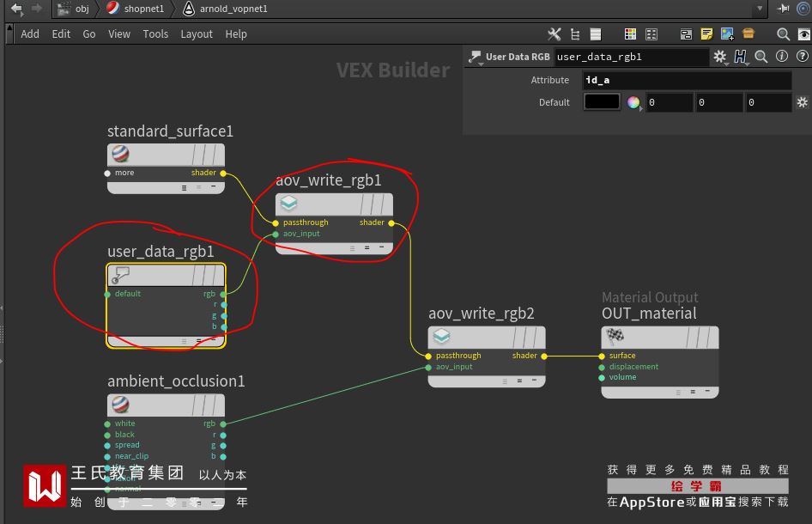Click the standard_surface1 node sphere icon

[120, 154]
